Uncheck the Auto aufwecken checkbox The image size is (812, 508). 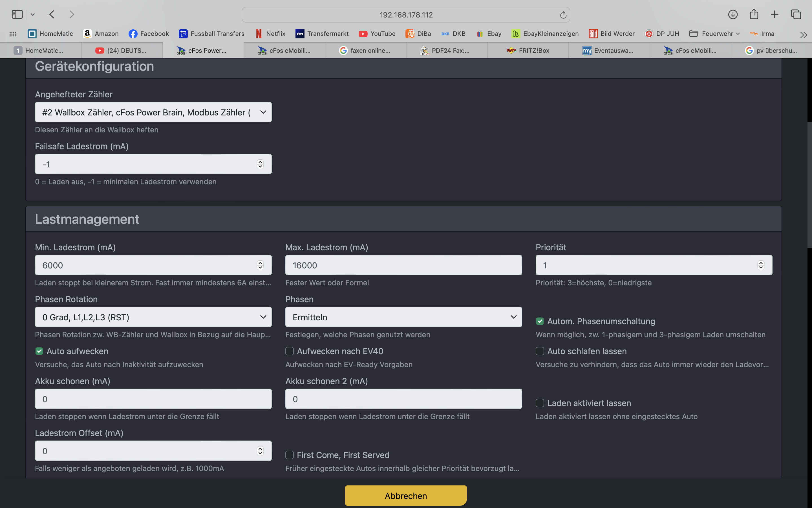click(39, 351)
